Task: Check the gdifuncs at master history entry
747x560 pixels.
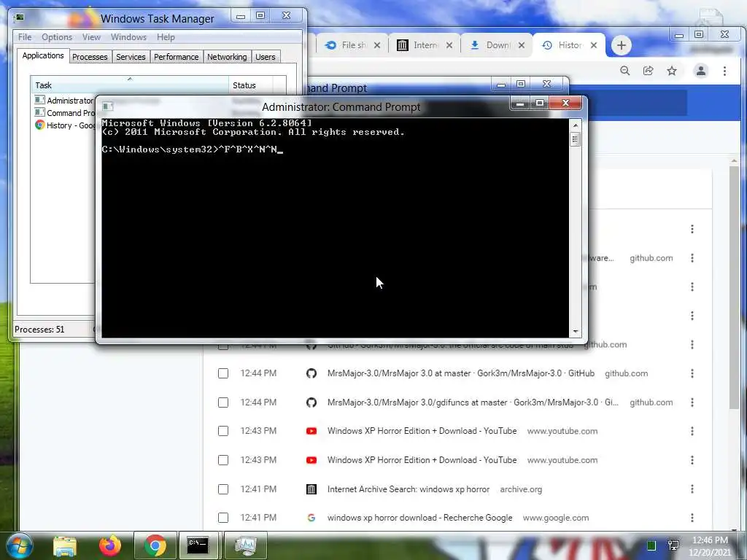Action: pyautogui.click(x=223, y=402)
